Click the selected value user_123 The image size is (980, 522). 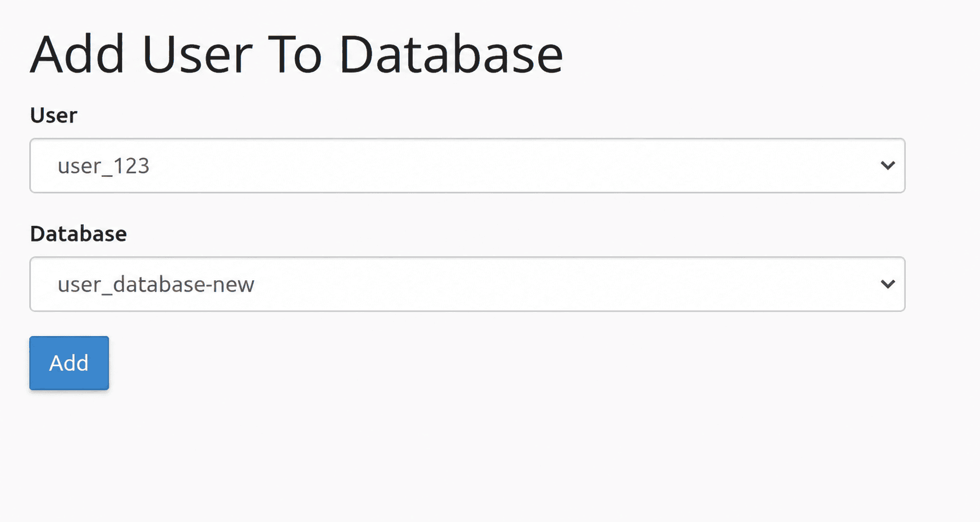[103, 166]
